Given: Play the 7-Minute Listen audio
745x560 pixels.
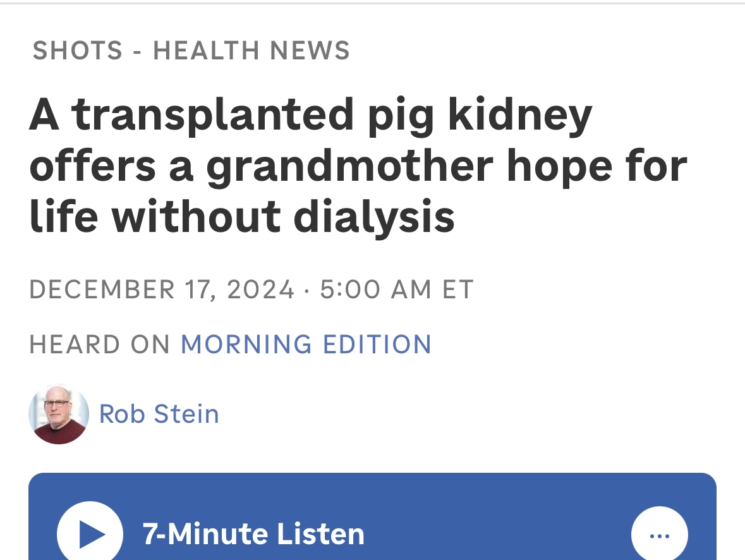Looking at the screenshot, I should coord(90,534).
